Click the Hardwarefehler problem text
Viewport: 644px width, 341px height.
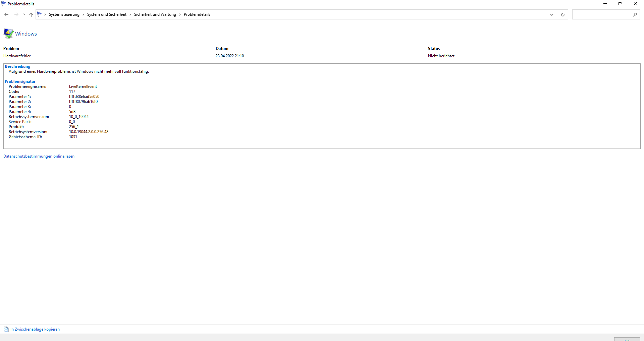[17, 56]
